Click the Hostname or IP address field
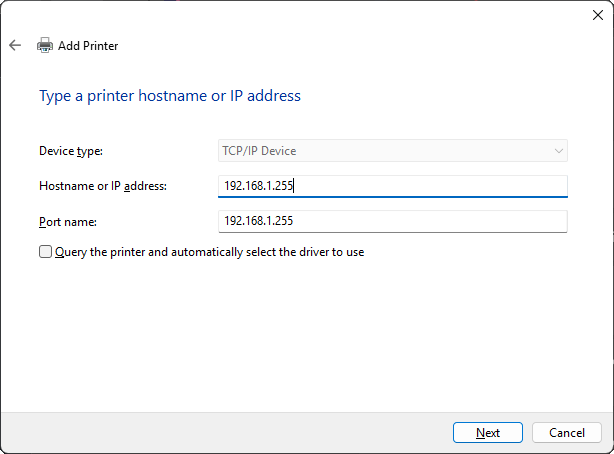The height and width of the screenshot is (454, 614). [x=393, y=186]
